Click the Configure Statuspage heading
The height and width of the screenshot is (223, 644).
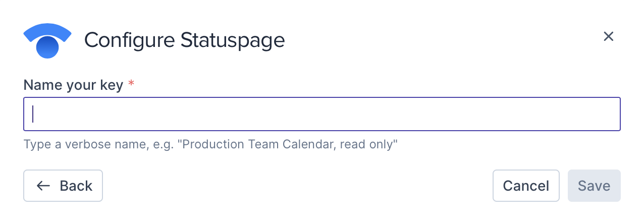184,40
